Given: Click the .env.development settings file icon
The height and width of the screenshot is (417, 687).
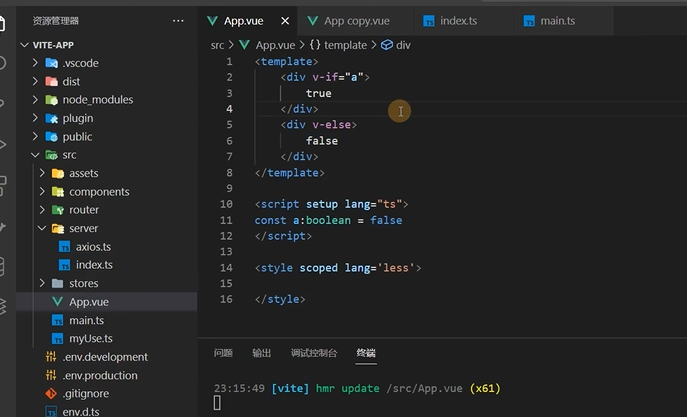Looking at the screenshot, I should coord(51,357).
